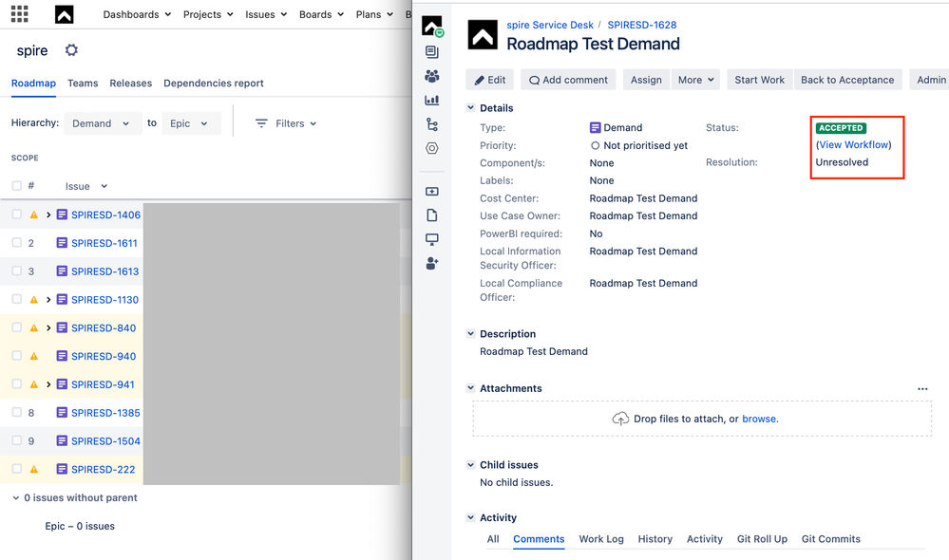
Task: Open Queues icon in the sidebar
Action: coord(432,52)
